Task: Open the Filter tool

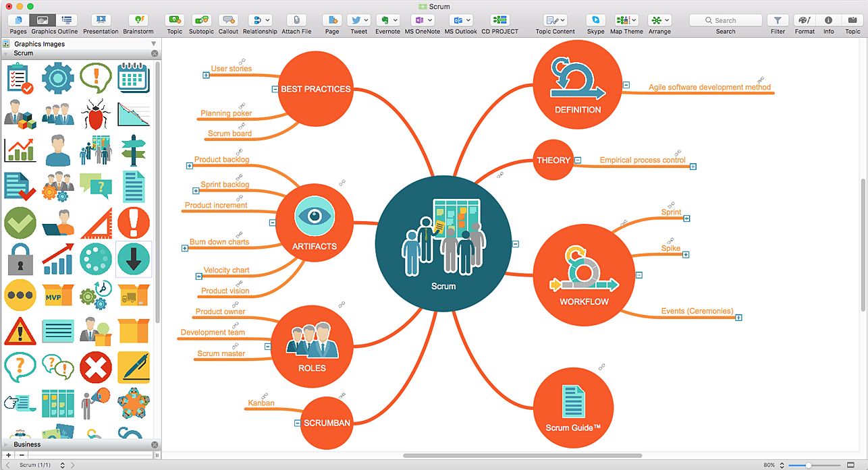Action: pyautogui.click(x=778, y=21)
